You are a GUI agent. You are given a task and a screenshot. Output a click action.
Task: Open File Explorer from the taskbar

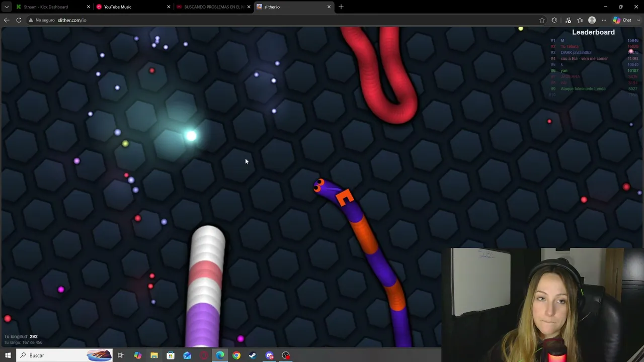click(154, 355)
